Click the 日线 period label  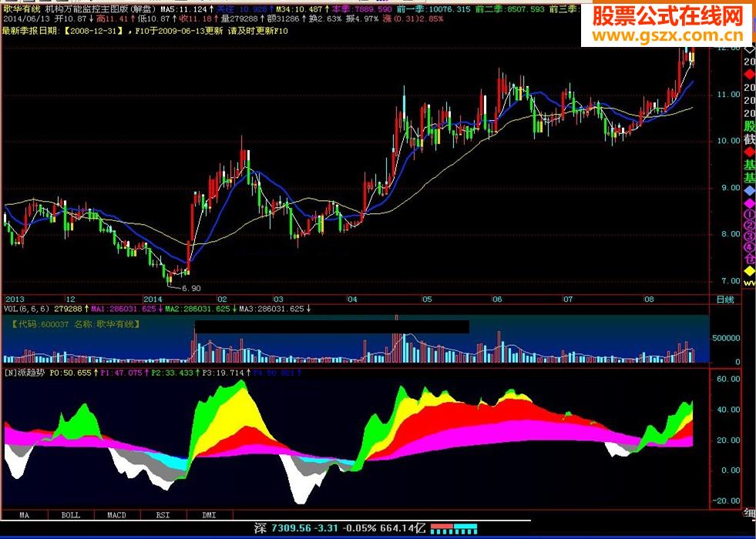(724, 300)
